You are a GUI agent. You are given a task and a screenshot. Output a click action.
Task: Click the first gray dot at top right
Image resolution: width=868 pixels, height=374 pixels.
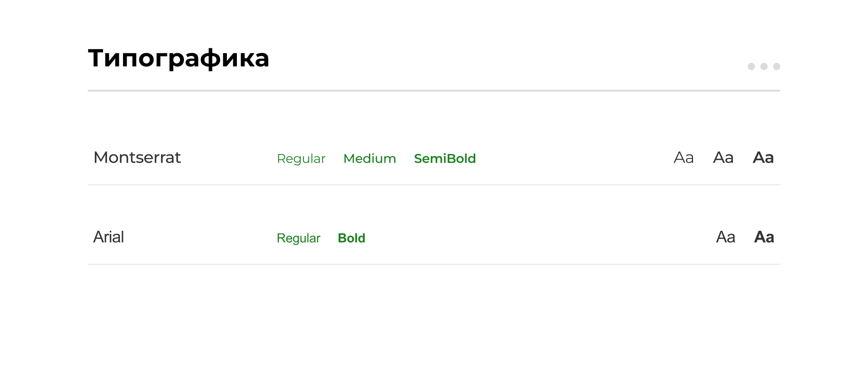coord(751,66)
